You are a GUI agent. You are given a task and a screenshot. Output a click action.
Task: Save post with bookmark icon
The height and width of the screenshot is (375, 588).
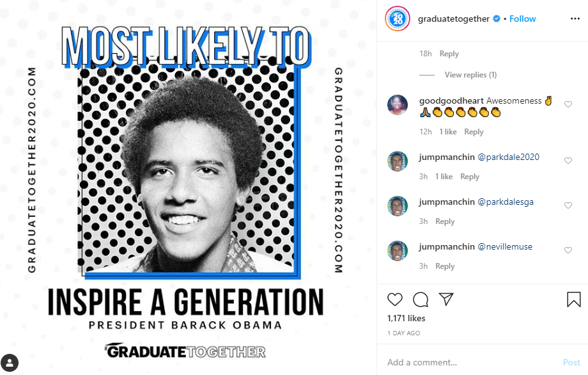point(573,299)
